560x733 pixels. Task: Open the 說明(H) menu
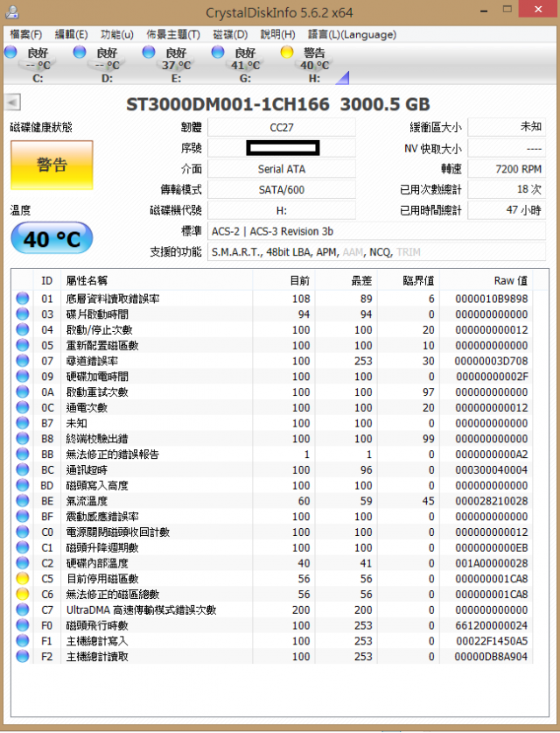[277, 35]
